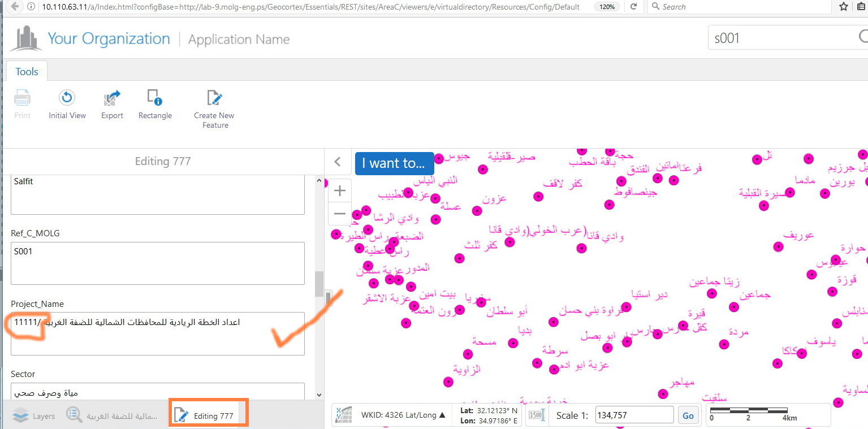
Task: Click the 120% zoom indicator
Action: [x=607, y=7]
